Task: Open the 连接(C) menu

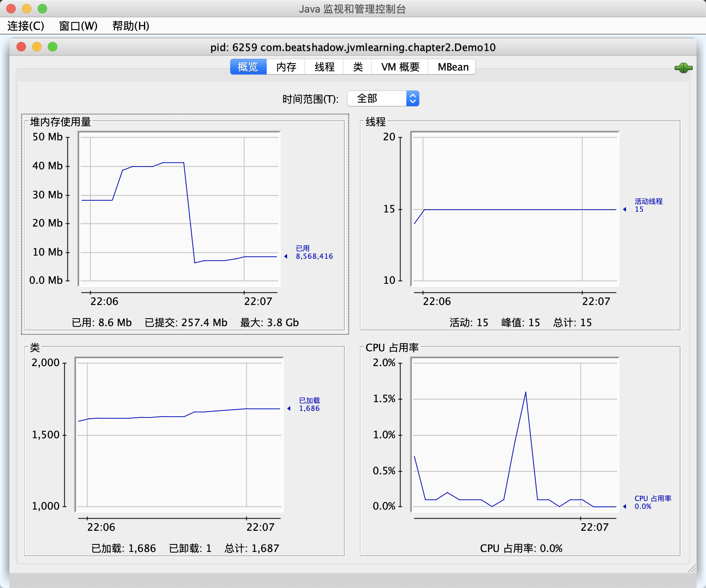Action: [26, 26]
